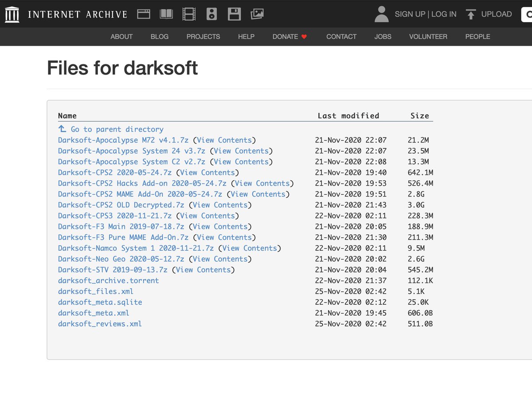View Contents of CPS2 MAME Add-On
This screenshot has width=532, height=409.
258,194
